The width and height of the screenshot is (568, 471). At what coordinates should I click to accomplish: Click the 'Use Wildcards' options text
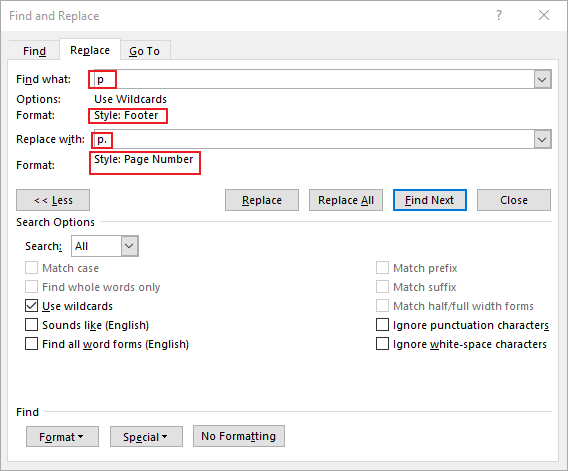130,99
